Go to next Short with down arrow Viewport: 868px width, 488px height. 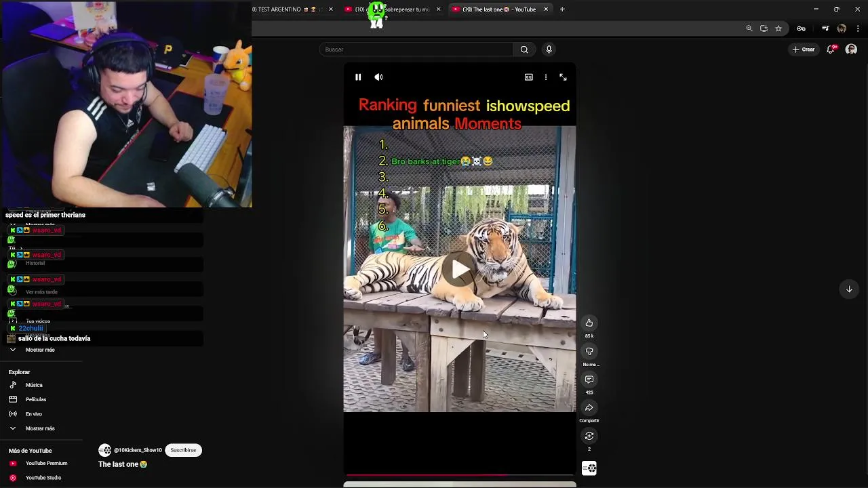(849, 289)
